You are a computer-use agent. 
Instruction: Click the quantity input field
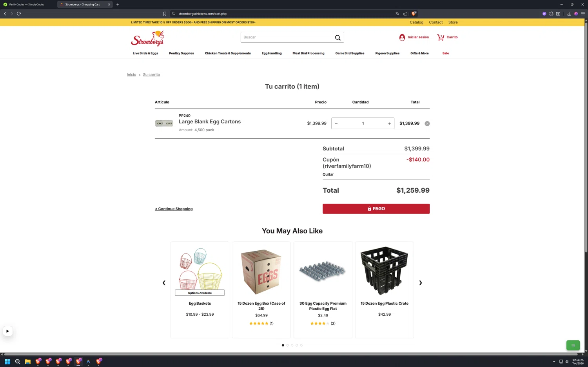tap(363, 123)
